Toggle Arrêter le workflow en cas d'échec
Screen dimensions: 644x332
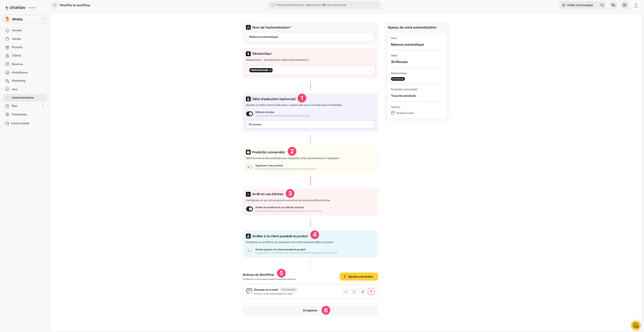[x=249, y=209]
